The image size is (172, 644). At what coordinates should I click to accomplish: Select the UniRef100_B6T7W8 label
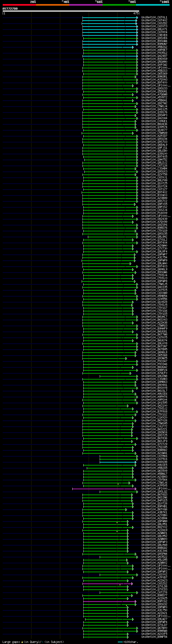coord(154,334)
